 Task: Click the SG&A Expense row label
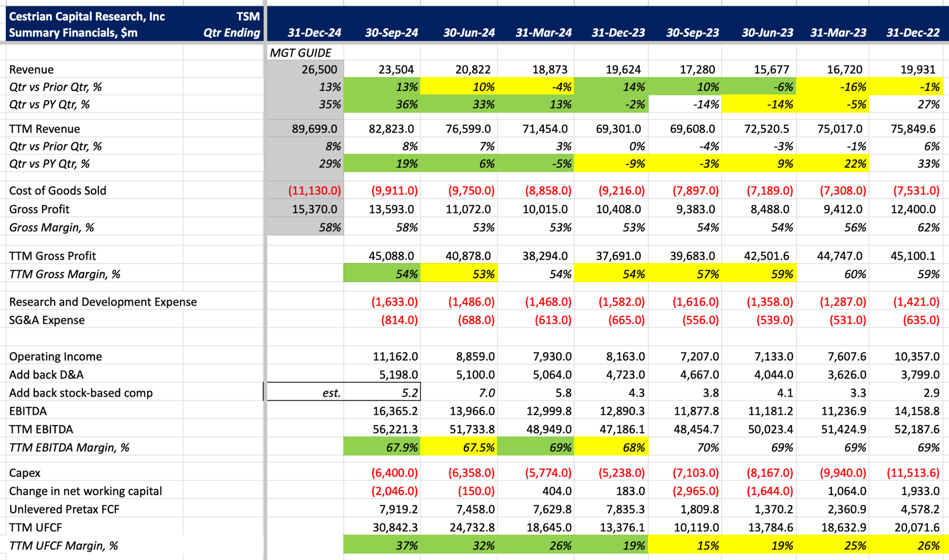click(x=47, y=320)
